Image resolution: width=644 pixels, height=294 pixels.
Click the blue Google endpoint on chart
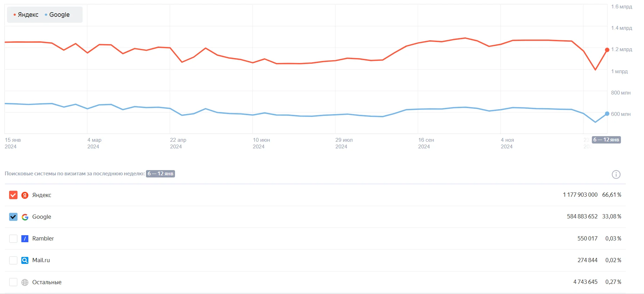click(x=607, y=114)
